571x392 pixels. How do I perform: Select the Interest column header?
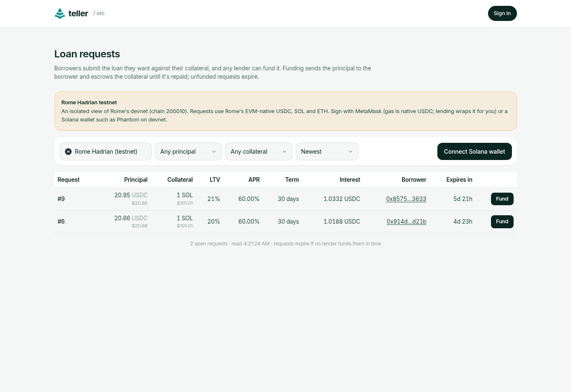(x=350, y=180)
